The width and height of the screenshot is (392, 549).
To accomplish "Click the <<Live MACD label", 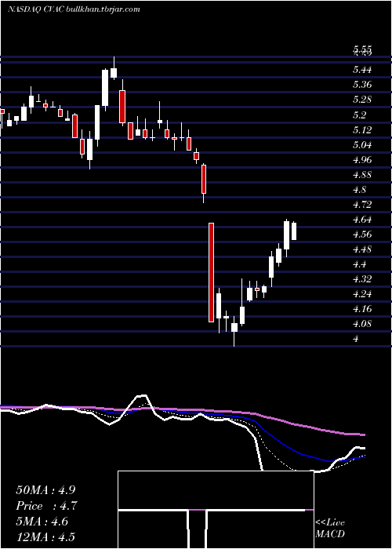I will pyautogui.click(x=330, y=529).
